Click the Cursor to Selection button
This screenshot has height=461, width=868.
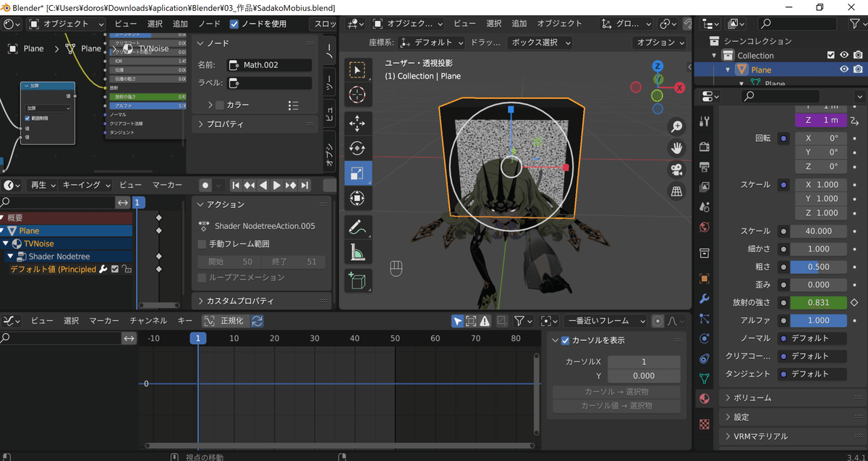coord(616,392)
